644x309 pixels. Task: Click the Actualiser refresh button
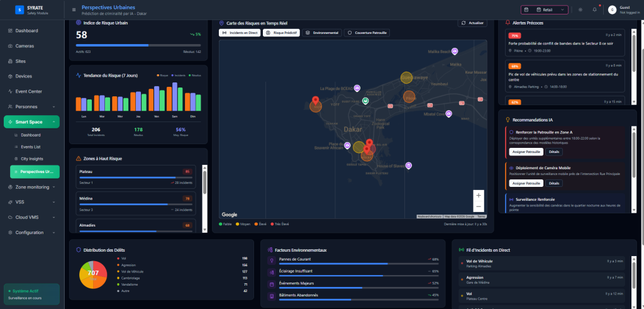coord(472,23)
